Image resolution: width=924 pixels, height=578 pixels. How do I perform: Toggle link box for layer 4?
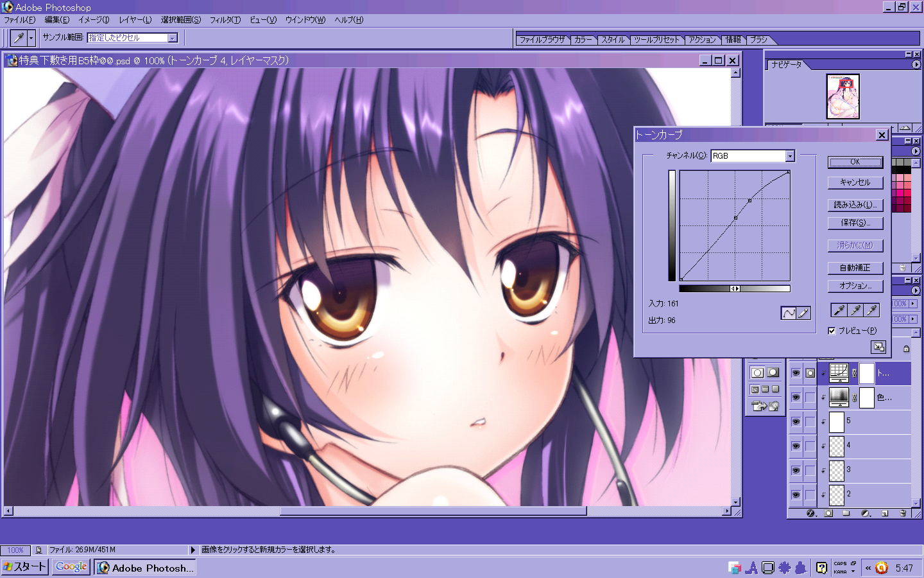[x=810, y=446]
